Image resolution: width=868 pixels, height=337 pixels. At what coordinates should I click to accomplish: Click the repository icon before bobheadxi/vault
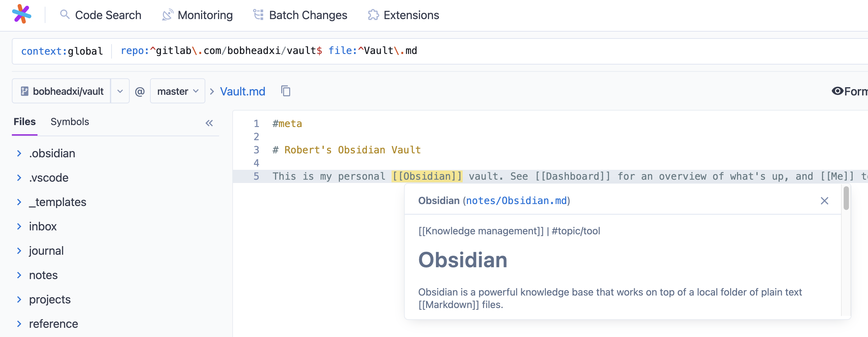coord(25,91)
